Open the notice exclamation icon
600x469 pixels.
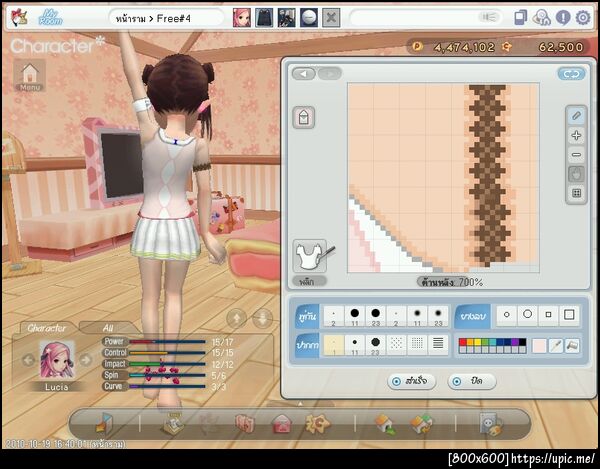[x=563, y=18]
